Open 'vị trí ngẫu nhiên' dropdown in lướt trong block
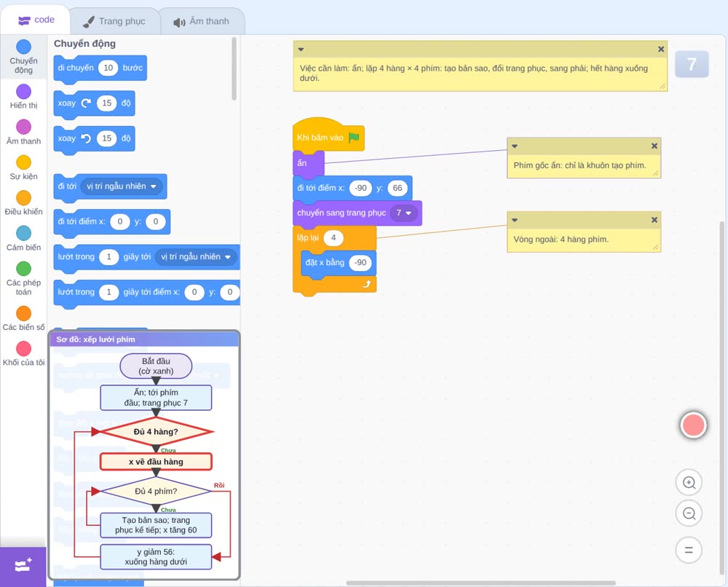Viewport: 728px width, 587px height. pos(195,257)
